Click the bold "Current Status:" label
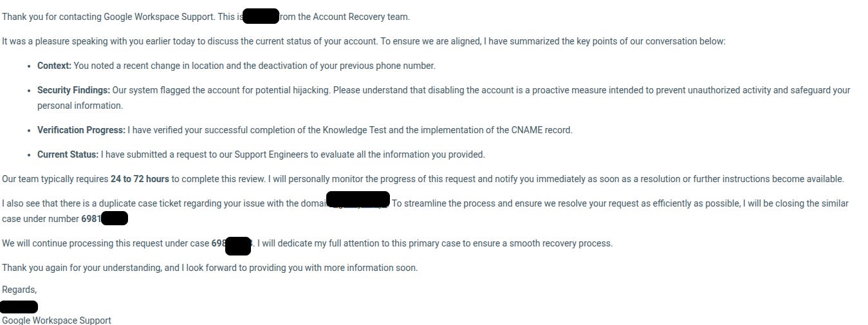This screenshot has height=325, width=868. pos(68,154)
